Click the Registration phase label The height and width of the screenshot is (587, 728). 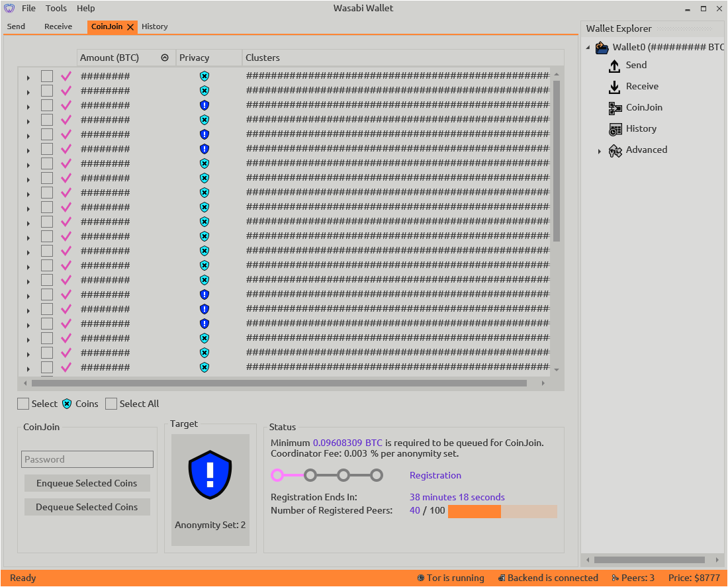(435, 475)
